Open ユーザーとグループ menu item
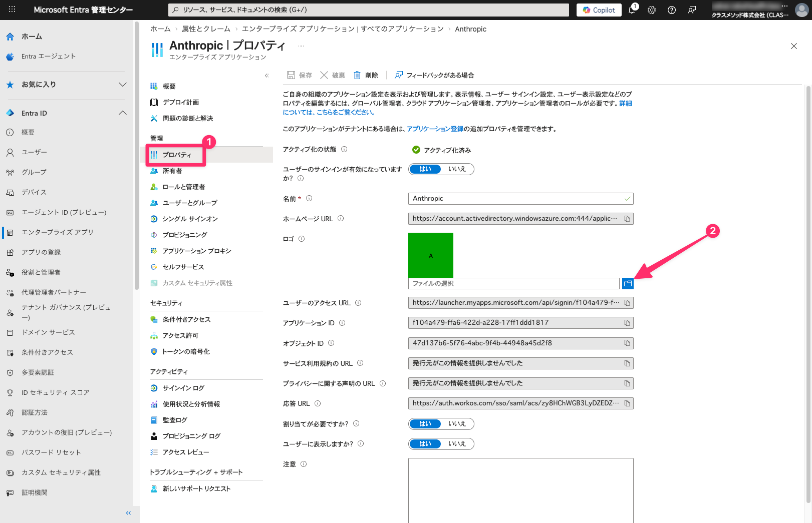This screenshot has height=523, width=812. pyautogui.click(x=190, y=203)
